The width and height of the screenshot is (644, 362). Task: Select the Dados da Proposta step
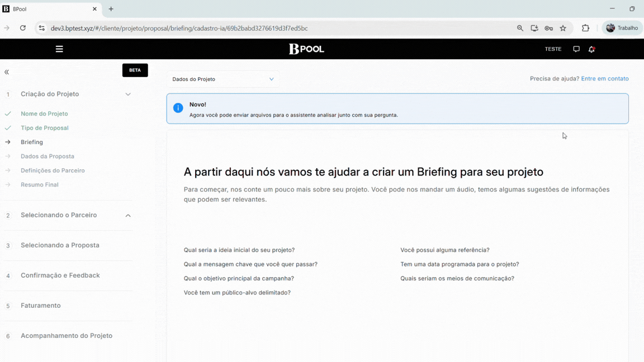coord(48,156)
